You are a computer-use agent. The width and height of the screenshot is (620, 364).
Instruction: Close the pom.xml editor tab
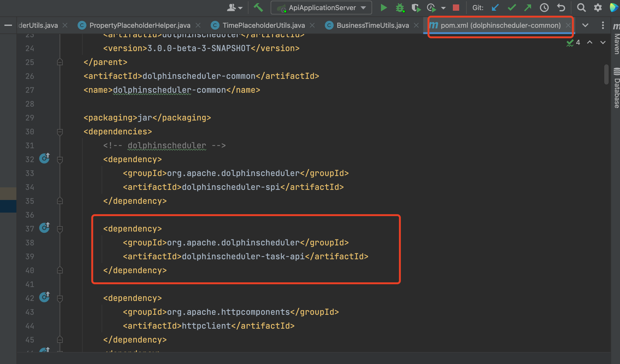tap(568, 25)
